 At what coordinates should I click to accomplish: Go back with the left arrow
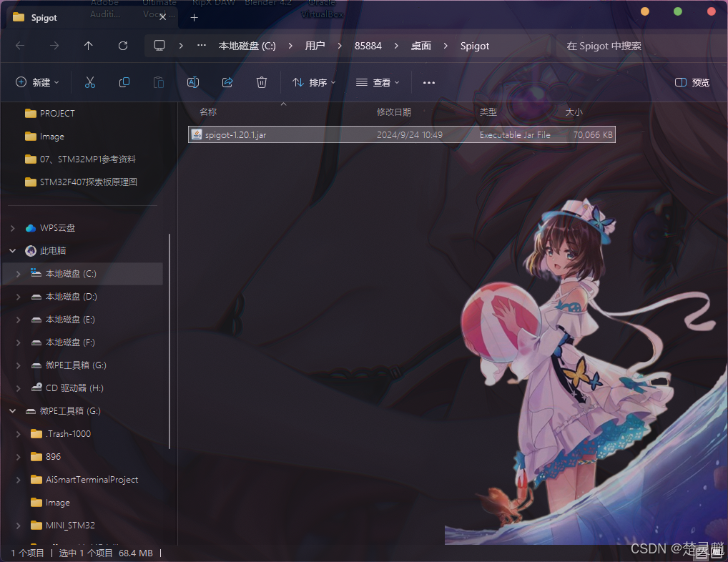(20, 46)
